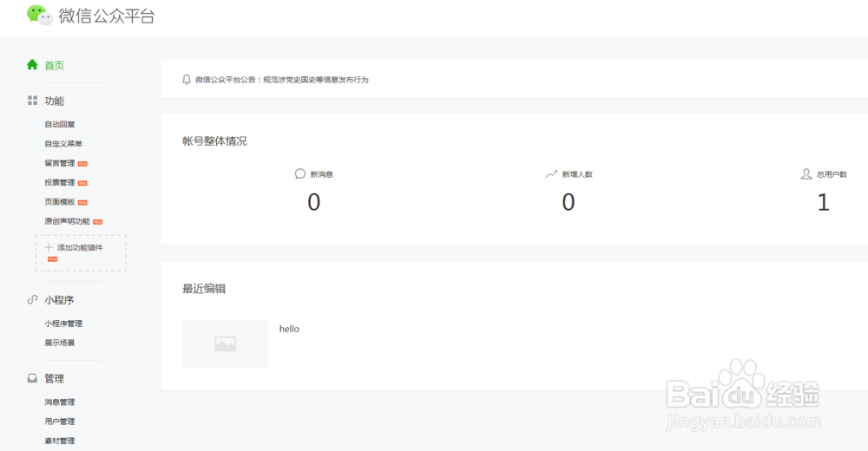Screen dimensions: 868x451
Task: Click the 新增人数 trend icon
Action: 551,173
